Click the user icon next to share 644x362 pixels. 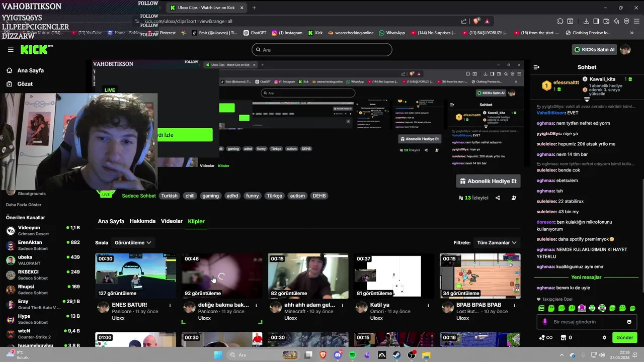[x=514, y=198]
